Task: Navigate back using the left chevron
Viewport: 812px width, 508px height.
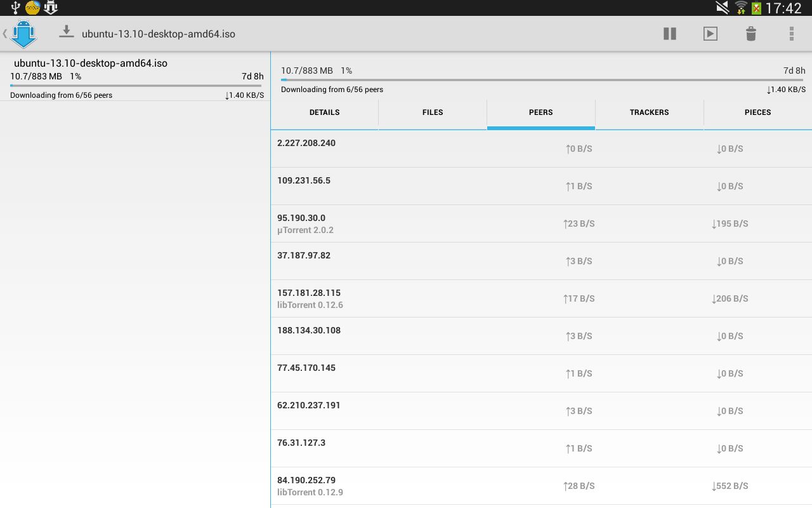Action: [x=5, y=34]
